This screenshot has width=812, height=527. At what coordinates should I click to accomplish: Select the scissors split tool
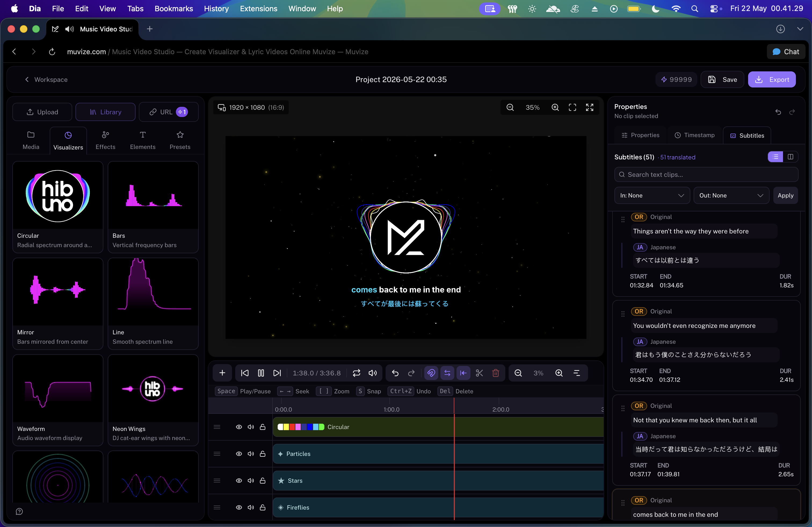tap(479, 373)
